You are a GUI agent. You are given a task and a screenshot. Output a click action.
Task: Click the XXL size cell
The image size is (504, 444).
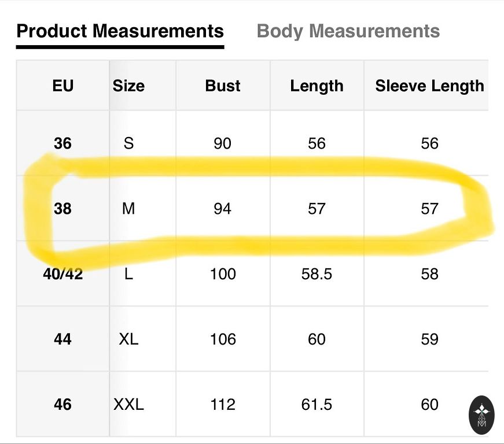click(128, 404)
